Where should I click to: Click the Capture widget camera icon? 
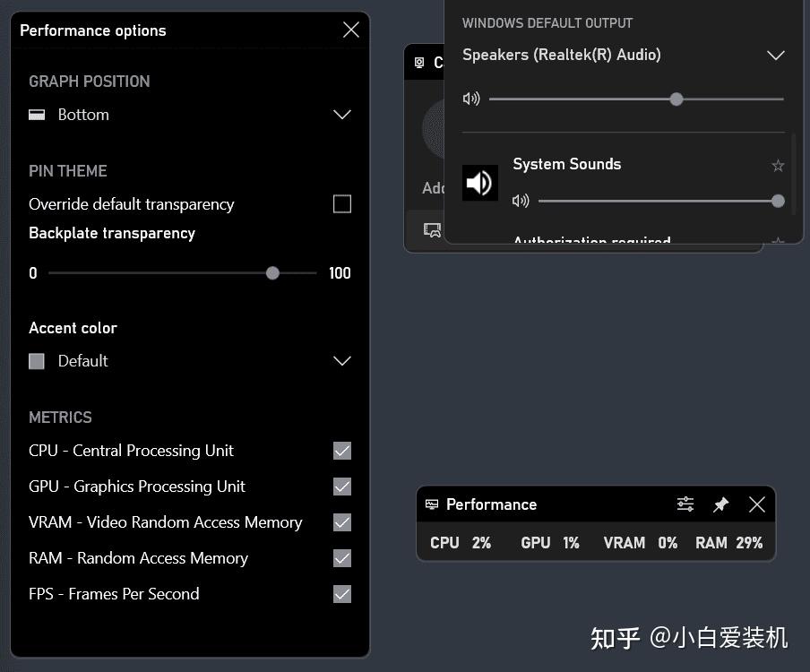point(419,63)
